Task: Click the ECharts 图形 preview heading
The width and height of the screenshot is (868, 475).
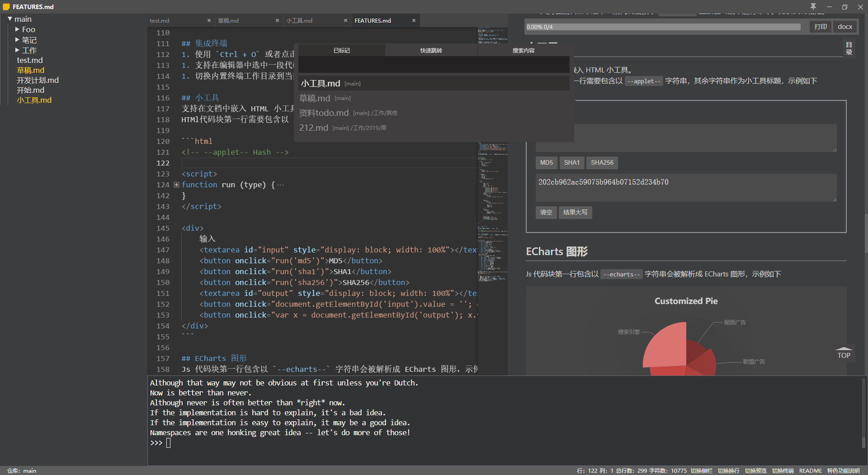Action: pos(557,252)
